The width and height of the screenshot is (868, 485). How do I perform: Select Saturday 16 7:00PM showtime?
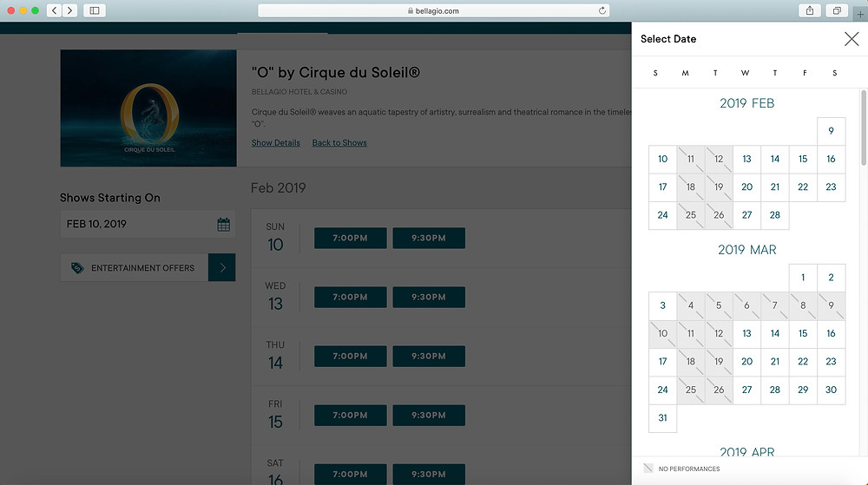pos(351,474)
